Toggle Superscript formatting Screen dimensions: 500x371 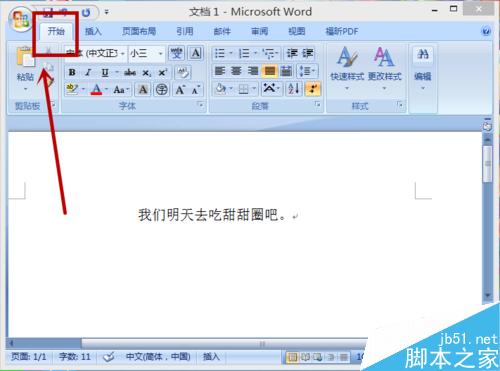click(x=163, y=72)
